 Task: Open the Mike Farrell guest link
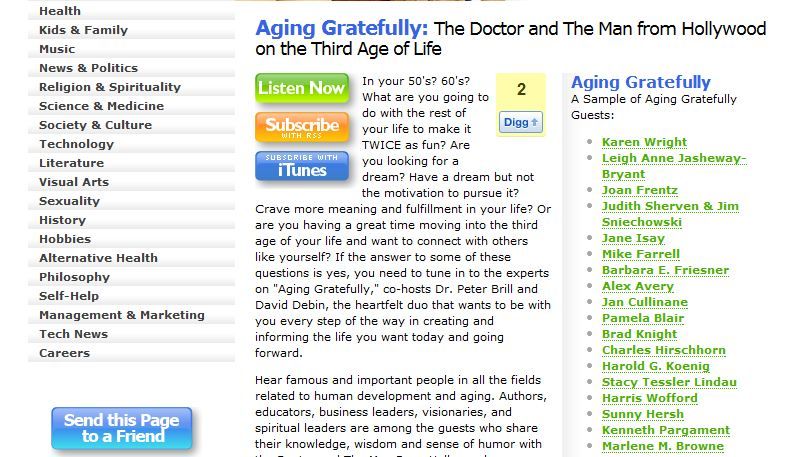[641, 254]
